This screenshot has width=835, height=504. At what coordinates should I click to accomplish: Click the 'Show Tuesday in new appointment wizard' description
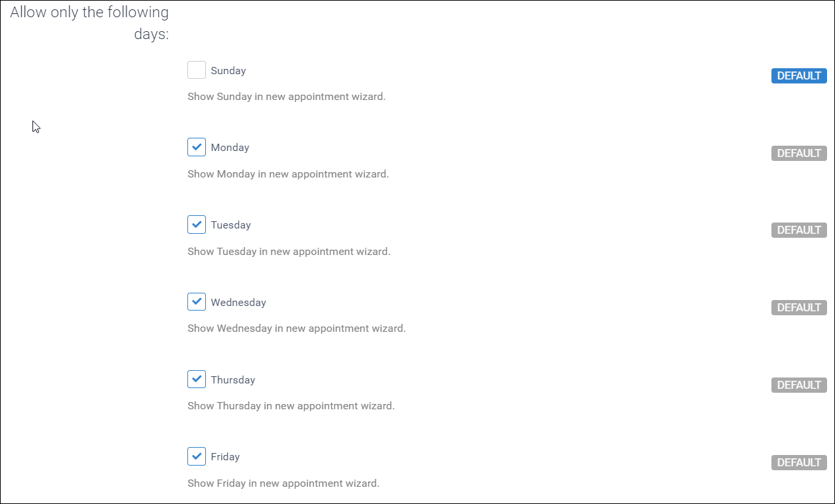(x=289, y=252)
